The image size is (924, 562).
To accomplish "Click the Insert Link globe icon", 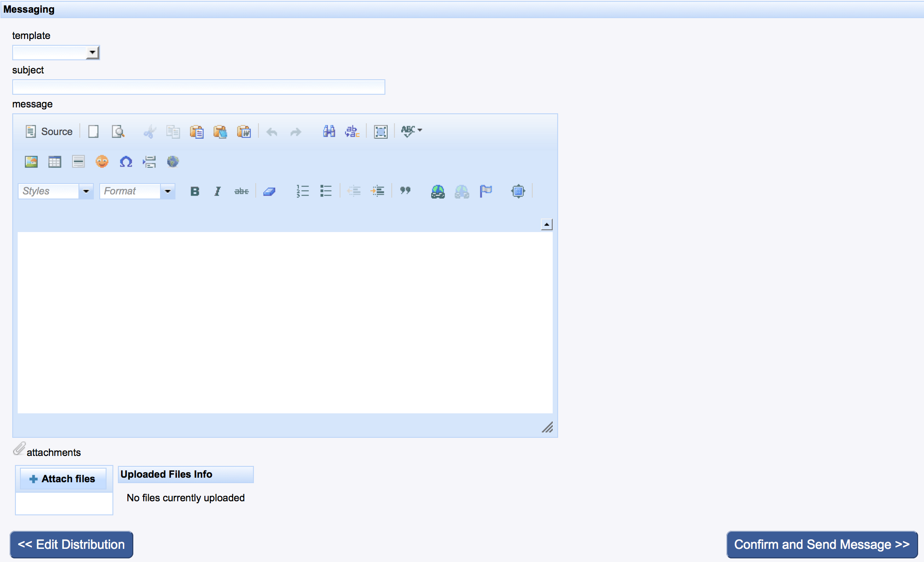I will 438,191.
